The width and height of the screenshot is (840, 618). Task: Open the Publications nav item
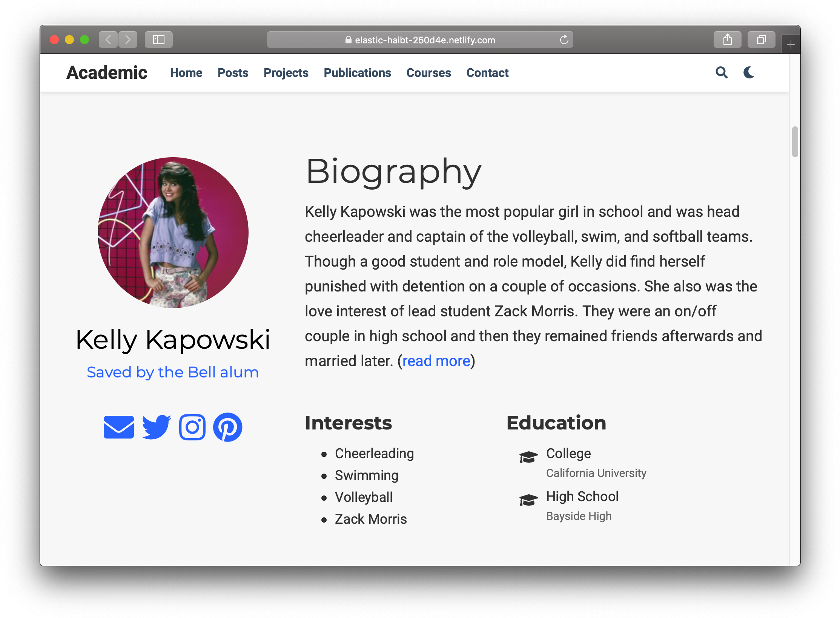pyautogui.click(x=357, y=73)
